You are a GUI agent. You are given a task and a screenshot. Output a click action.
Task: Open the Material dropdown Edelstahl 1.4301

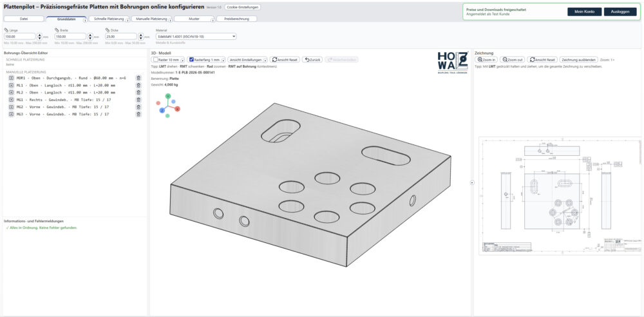pyautogui.click(x=196, y=37)
